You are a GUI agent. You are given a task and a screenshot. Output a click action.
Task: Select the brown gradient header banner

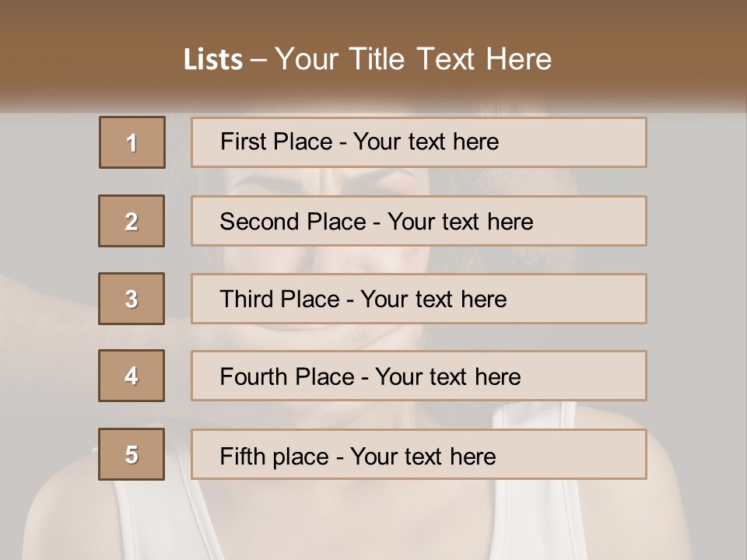(x=373, y=54)
